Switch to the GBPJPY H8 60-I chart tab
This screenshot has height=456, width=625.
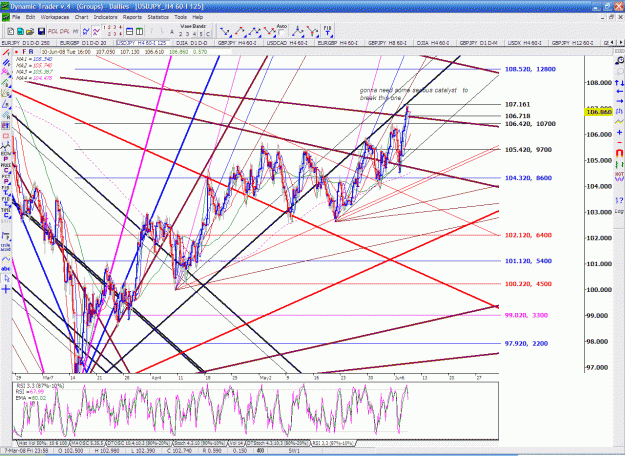(x=387, y=43)
